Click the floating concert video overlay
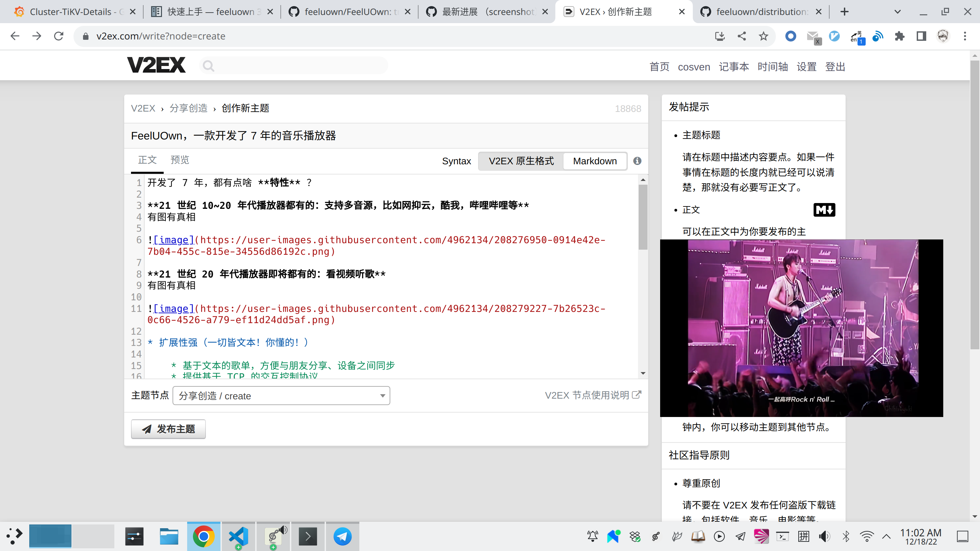 802,328
